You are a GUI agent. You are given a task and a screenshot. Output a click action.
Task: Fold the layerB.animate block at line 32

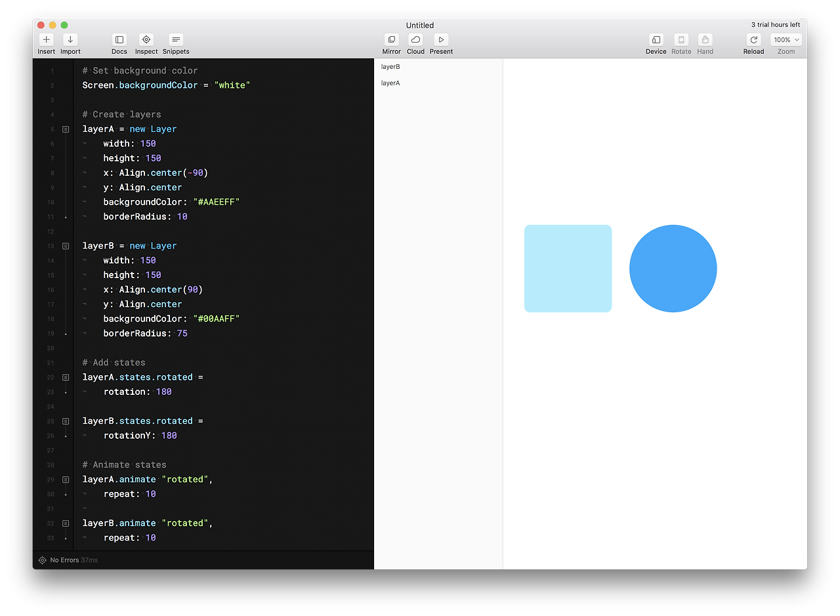pyautogui.click(x=66, y=524)
